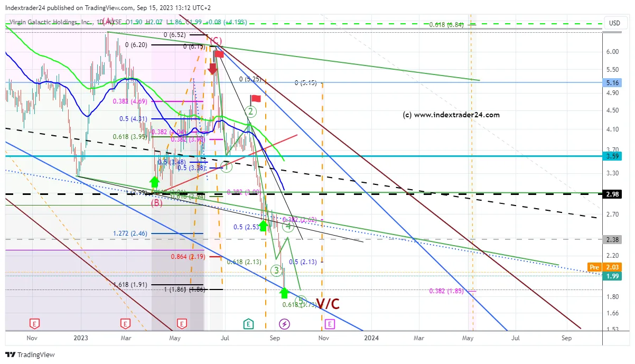The width and height of the screenshot is (635, 364).
Task: Click the TradingView logo
Action: click(30, 354)
